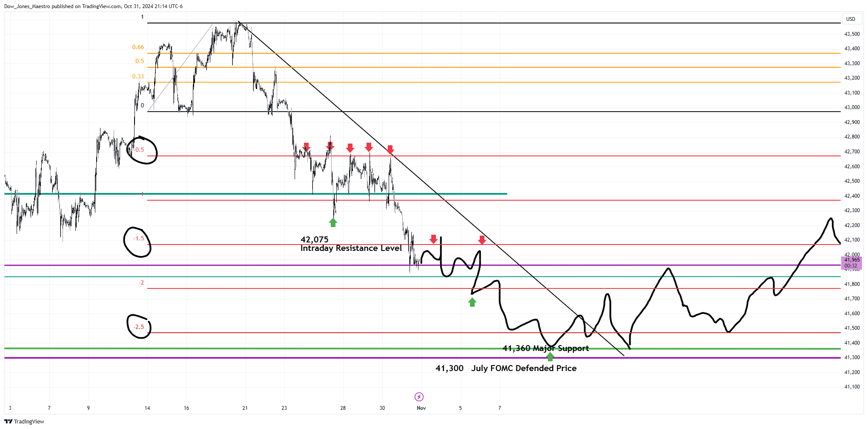The image size is (868, 429).
Task: Select the Intraday Resistance Level label
Action: pyautogui.click(x=351, y=248)
